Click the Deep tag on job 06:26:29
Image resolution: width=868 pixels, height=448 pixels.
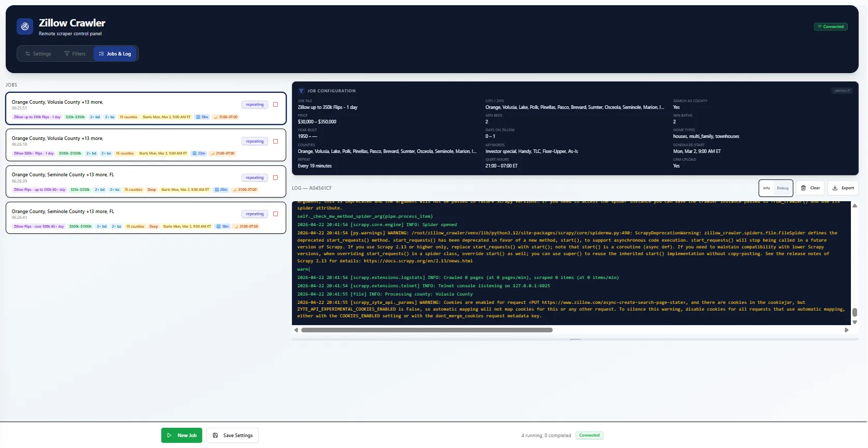pos(152,190)
